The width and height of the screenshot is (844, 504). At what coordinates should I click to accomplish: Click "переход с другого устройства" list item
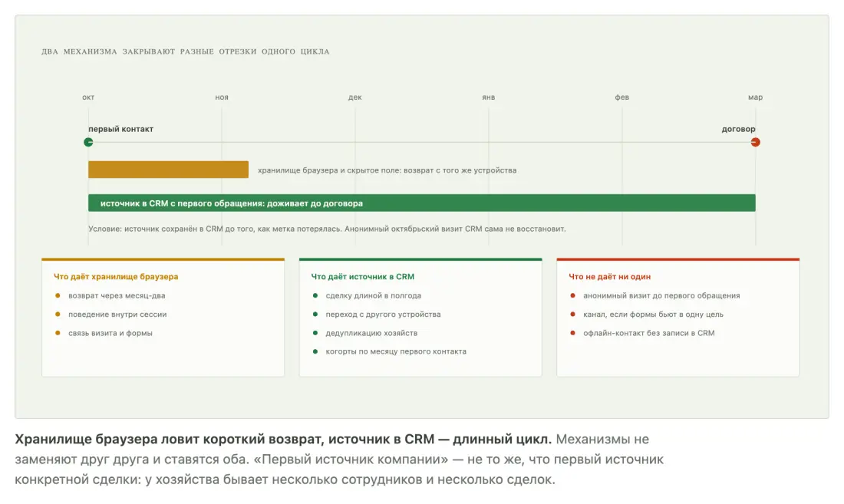pos(383,314)
